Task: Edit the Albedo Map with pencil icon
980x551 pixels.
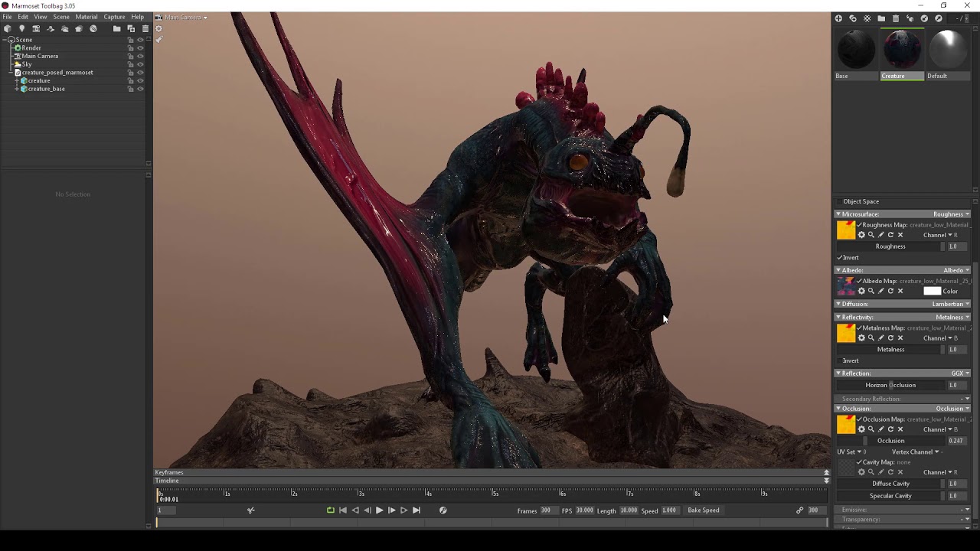Action: pos(880,291)
